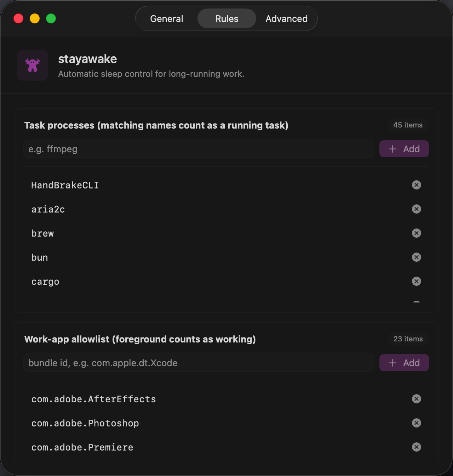Click Add for the work-app allowlist
This screenshot has height=476, width=453.
tap(404, 363)
